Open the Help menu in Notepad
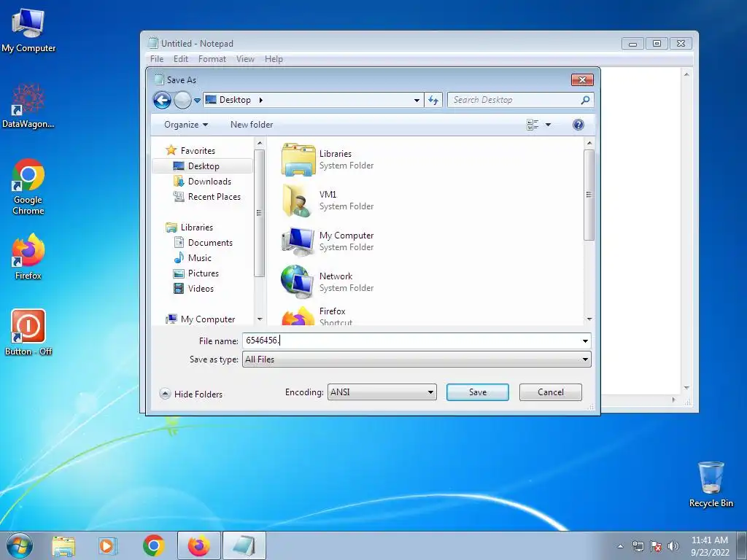 point(274,59)
